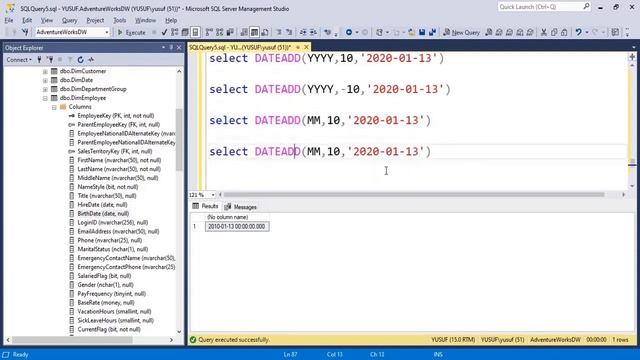This screenshot has height=360, width=640.
Task: Click the Connect Object Explorer plug icon
Action: [x=40, y=60]
